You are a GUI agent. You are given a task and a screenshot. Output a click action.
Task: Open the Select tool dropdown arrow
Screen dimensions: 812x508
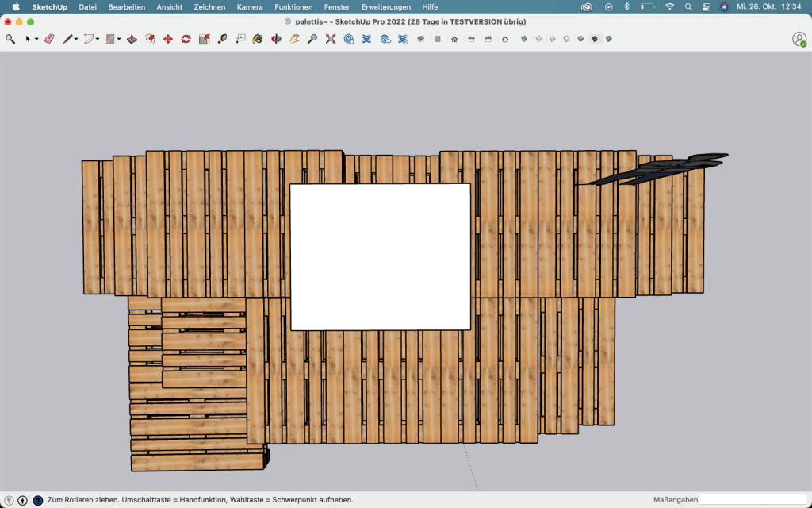point(36,39)
